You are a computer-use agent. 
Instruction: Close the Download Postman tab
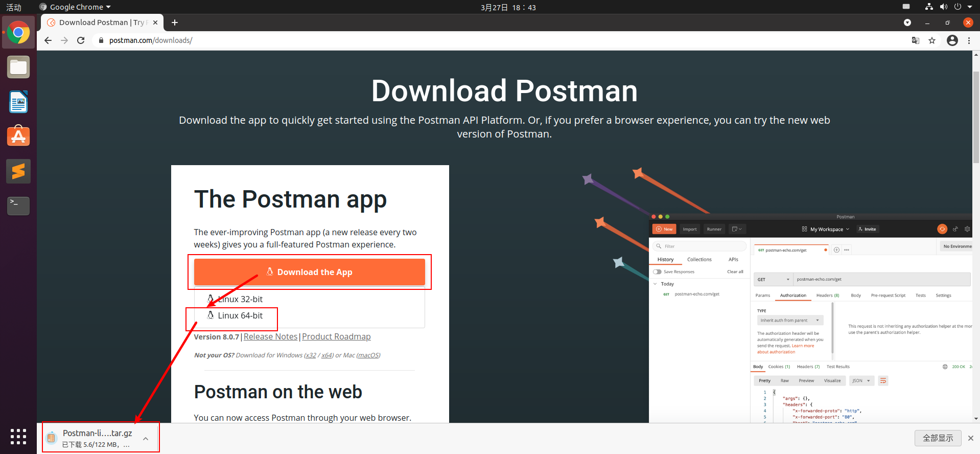pyautogui.click(x=155, y=22)
